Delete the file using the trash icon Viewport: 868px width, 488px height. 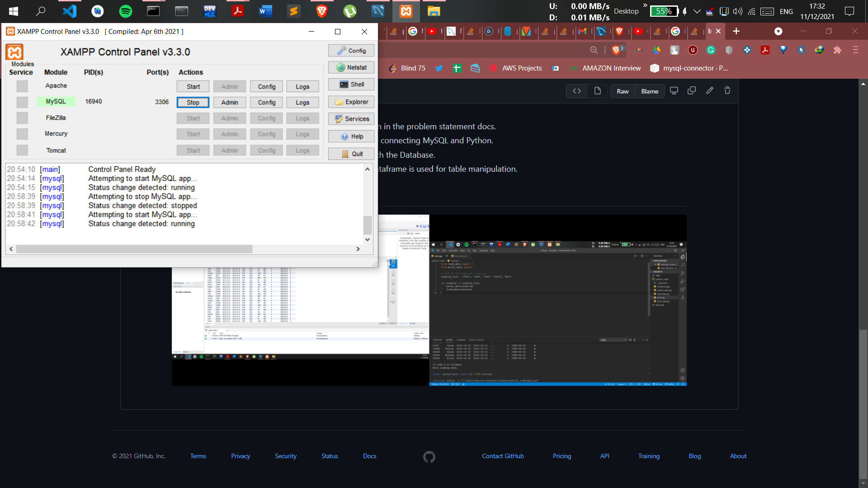tap(727, 90)
